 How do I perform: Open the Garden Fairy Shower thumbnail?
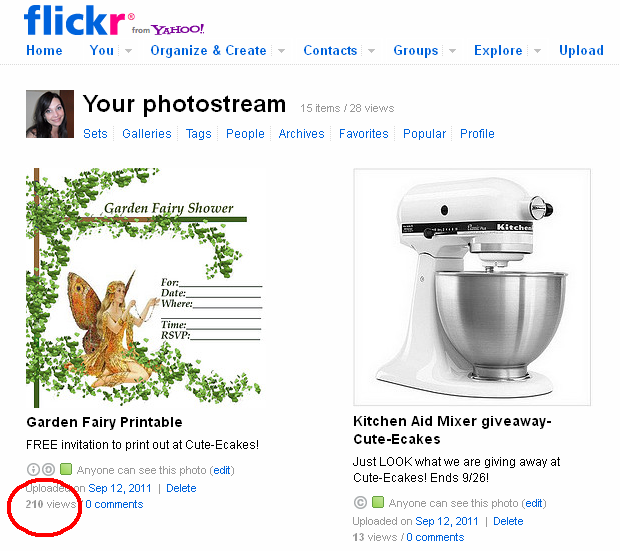coord(144,288)
